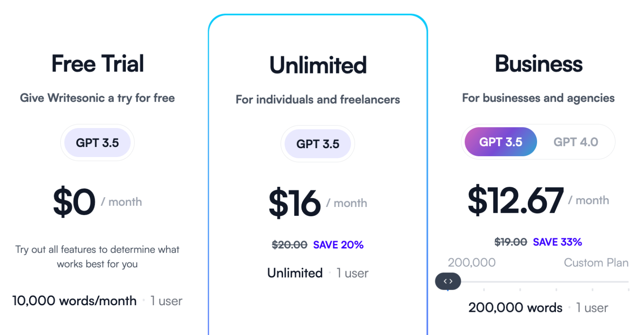Click the $0 Free Trial price
The height and width of the screenshot is (335, 644).
74,202
